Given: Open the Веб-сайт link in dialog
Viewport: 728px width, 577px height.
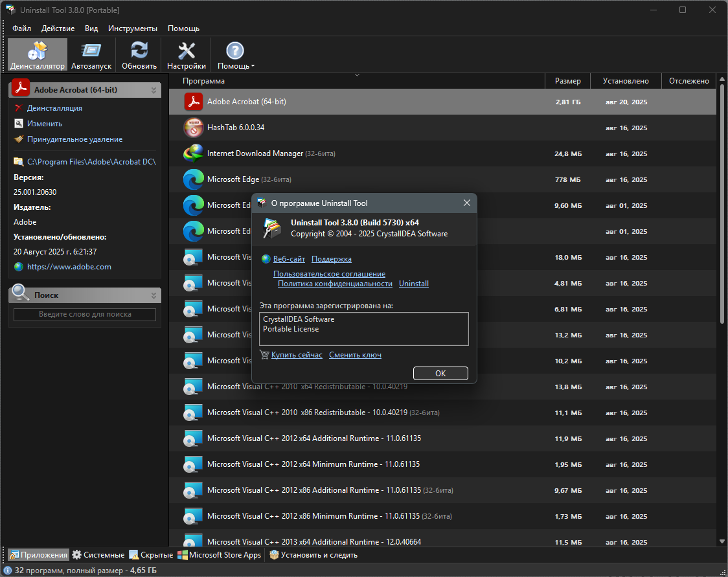Looking at the screenshot, I should click(x=289, y=259).
